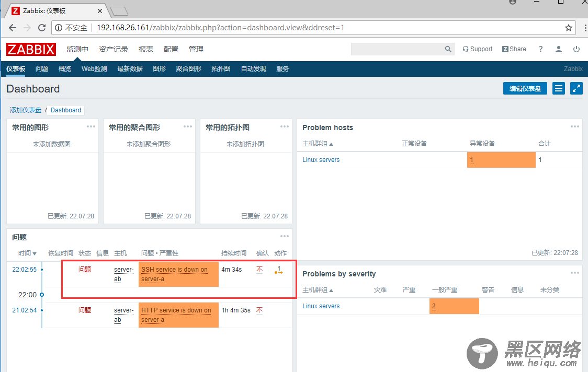Sort Problem hosts by 主机群组 header
The width and height of the screenshot is (588, 372).
(318, 144)
